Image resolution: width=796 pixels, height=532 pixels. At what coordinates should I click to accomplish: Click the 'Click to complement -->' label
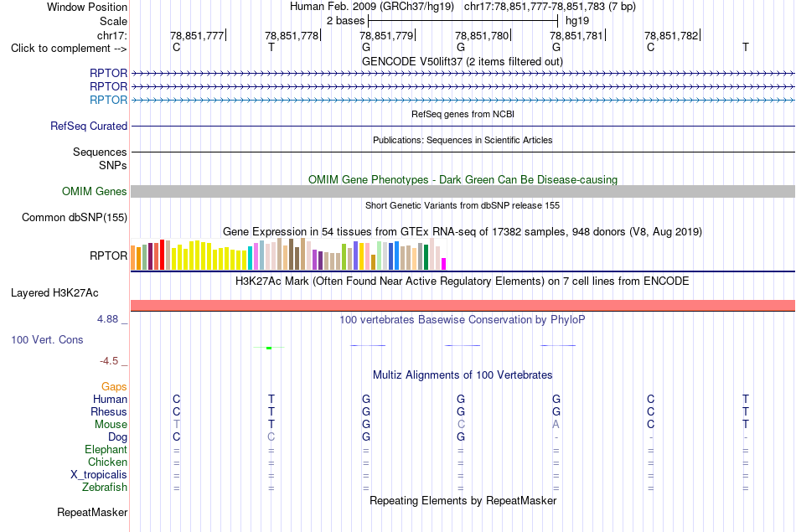click(69, 49)
